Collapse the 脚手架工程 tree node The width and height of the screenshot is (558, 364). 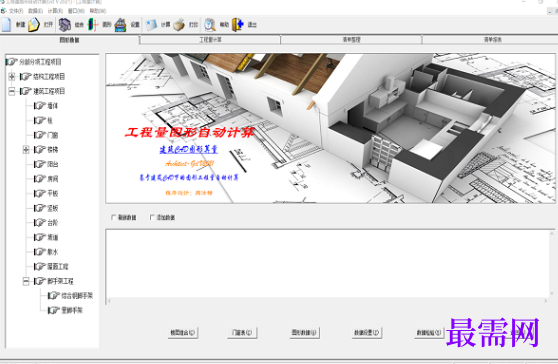(x=26, y=281)
